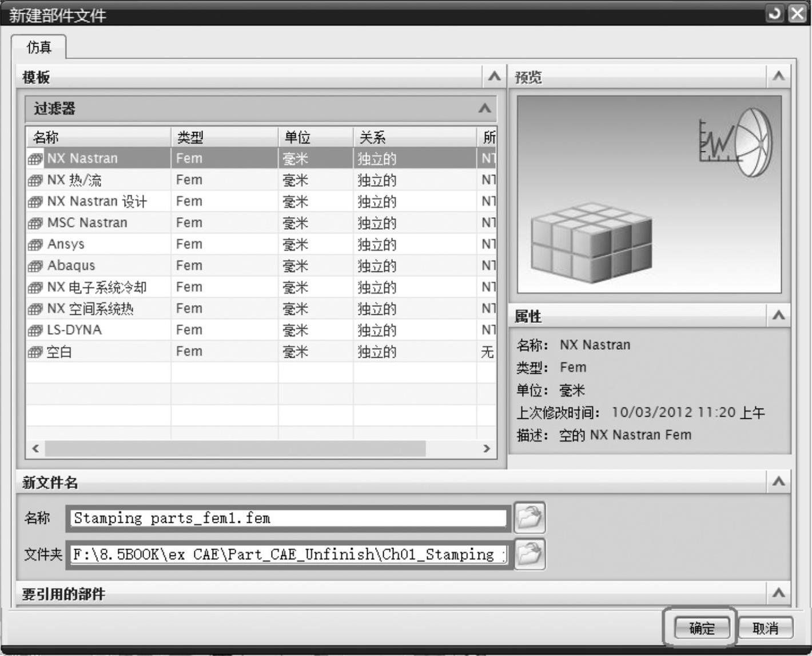Click the template list left scroll arrow
The height and width of the screenshot is (656, 812).
pos(35,449)
